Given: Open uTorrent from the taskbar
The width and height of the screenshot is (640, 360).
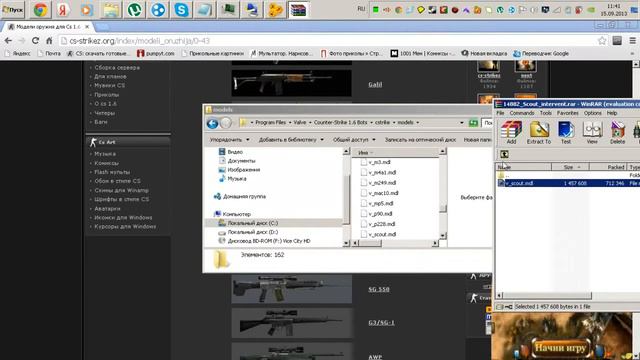Looking at the screenshot, I should click(134, 9).
